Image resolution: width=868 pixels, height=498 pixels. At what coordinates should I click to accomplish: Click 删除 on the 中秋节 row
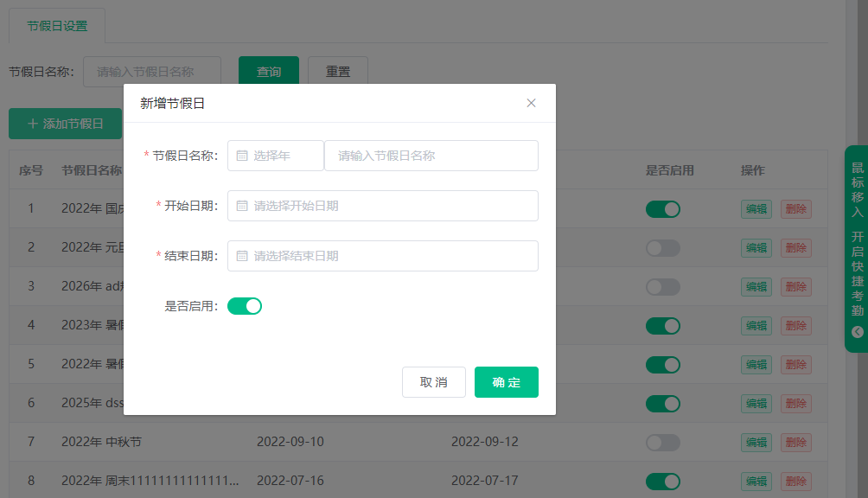tap(795, 442)
